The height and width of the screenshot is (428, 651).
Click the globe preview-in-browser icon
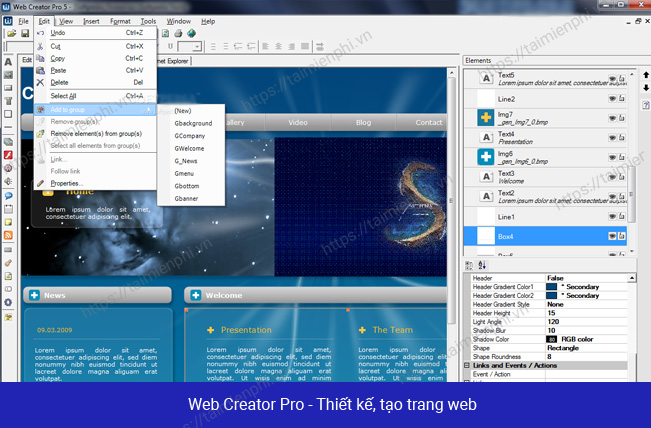click(191, 33)
